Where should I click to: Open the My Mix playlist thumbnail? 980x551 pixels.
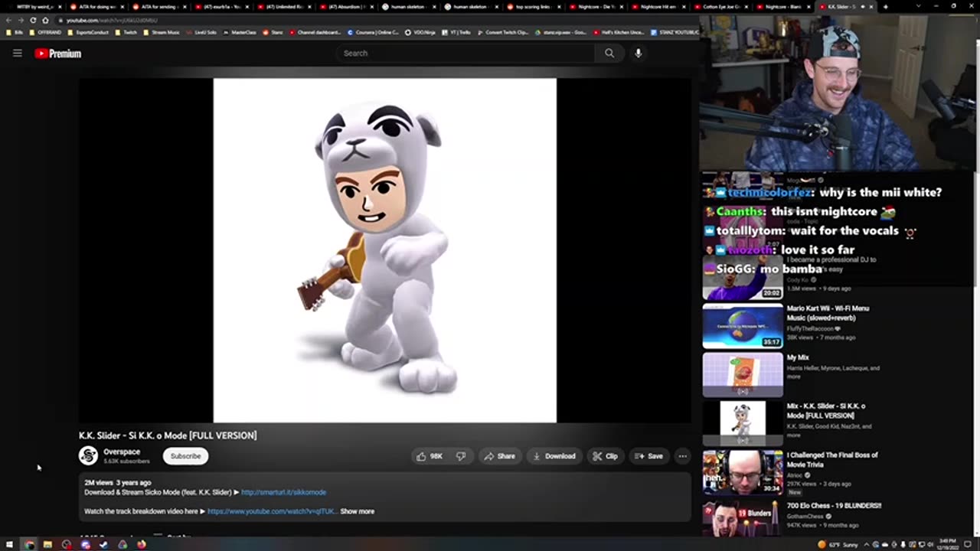[743, 375]
